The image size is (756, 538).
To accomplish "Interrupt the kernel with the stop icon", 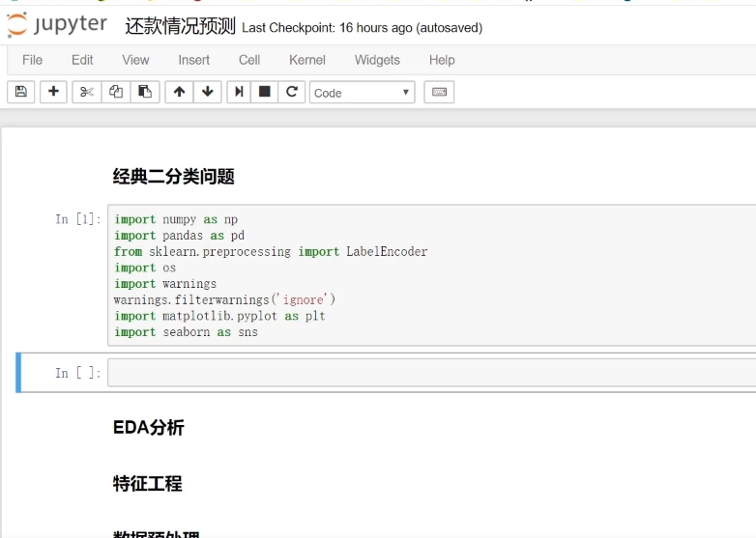I will coord(264,93).
